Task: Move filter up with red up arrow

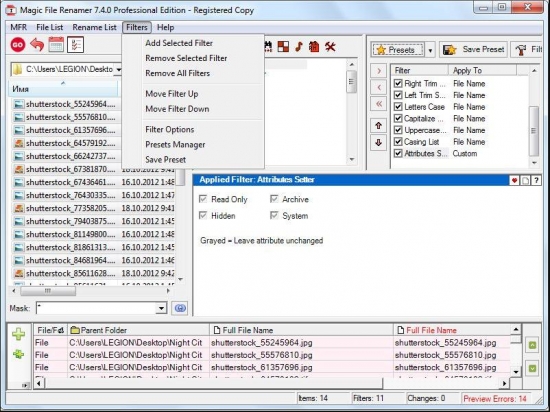Action: (378, 126)
